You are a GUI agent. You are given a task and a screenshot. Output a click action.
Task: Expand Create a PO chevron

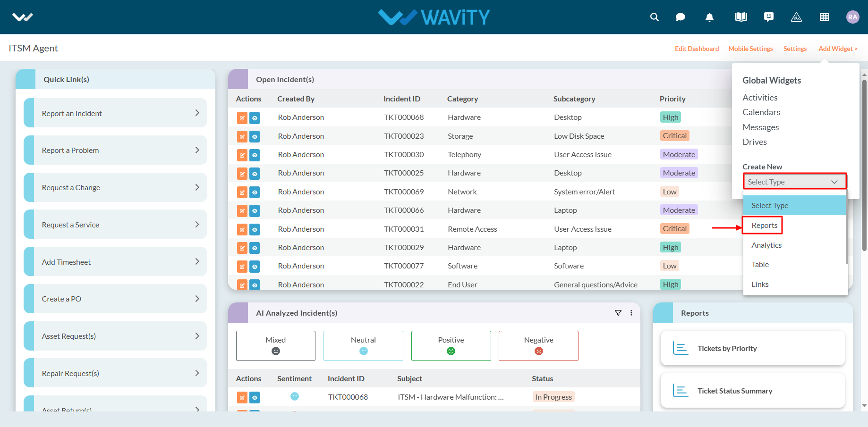tap(197, 299)
